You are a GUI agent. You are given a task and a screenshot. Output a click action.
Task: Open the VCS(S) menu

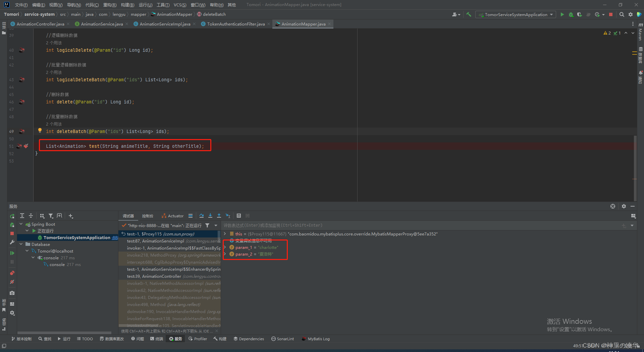180,5
